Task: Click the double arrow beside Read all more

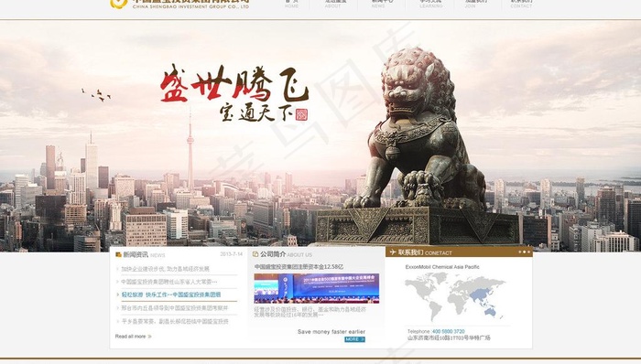Action: click(149, 337)
